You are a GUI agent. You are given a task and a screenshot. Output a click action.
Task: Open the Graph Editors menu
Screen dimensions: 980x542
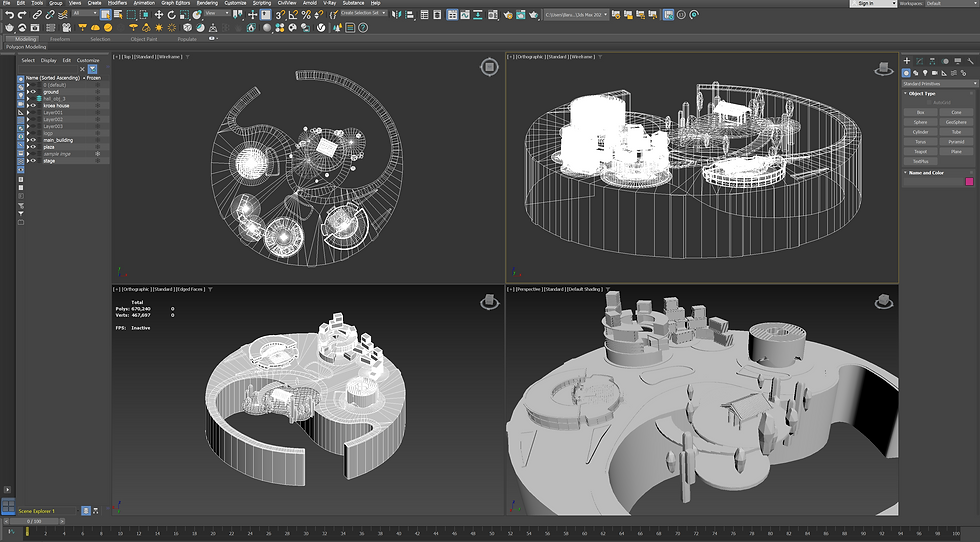coord(176,3)
